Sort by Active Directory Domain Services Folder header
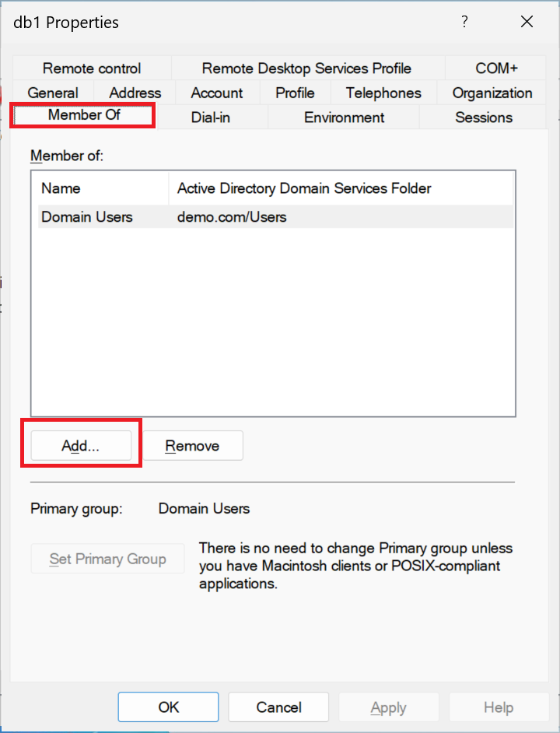560x733 pixels. pos(341,188)
